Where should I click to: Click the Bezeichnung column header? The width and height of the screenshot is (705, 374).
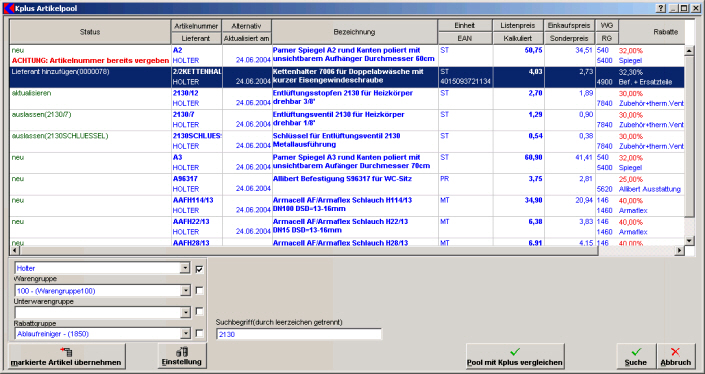tap(354, 32)
